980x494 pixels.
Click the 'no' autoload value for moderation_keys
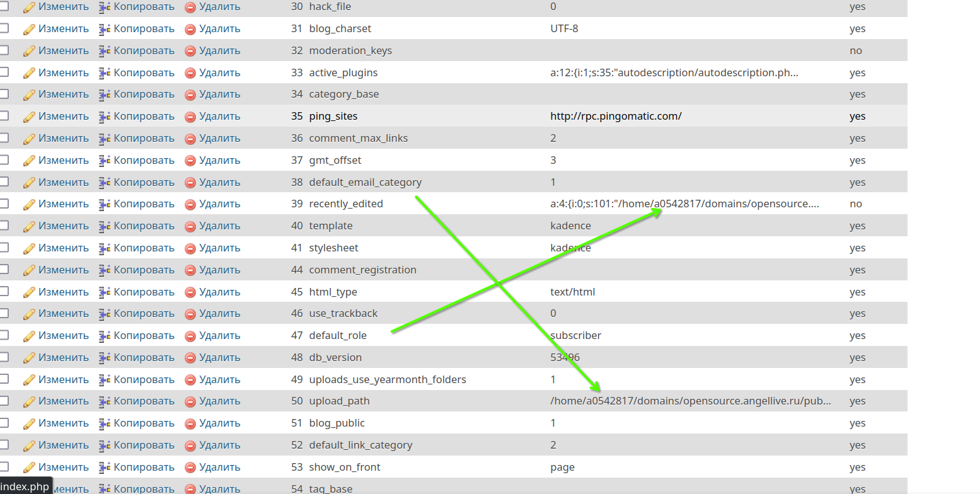coord(855,51)
